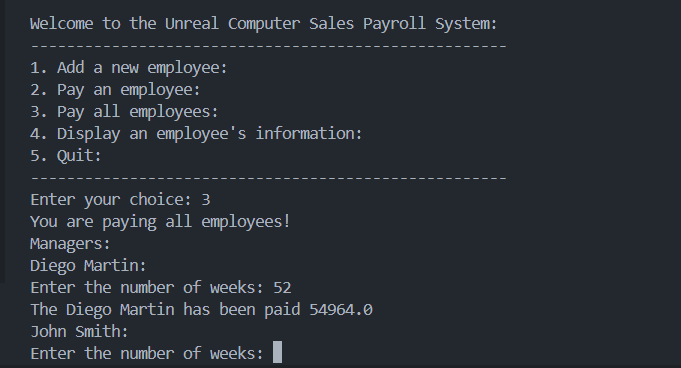Viewport: 681px width, 368px height.
Task: Click the lower dashed separator line
Action: pyautogui.click(x=269, y=178)
